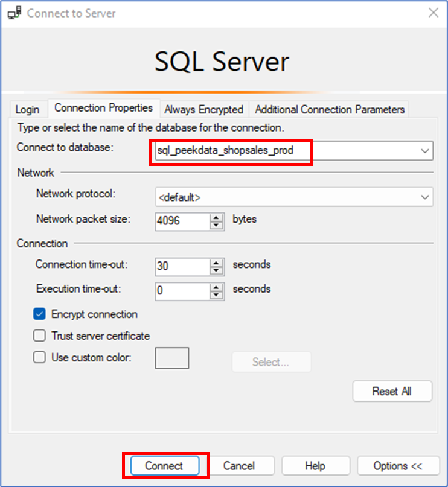448x487 pixels.
Task: Select the Connection Properties tab
Action: click(x=103, y=108)
